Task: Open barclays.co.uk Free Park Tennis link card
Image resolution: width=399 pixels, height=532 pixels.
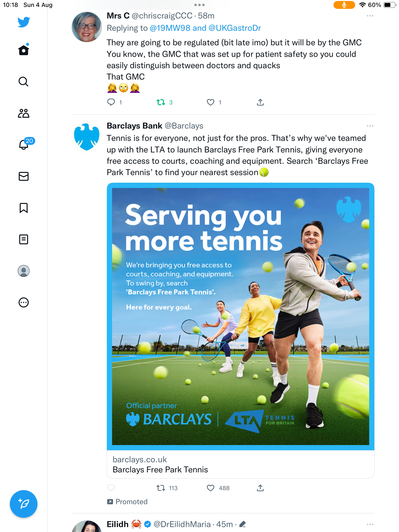Action: pos(240,465)
